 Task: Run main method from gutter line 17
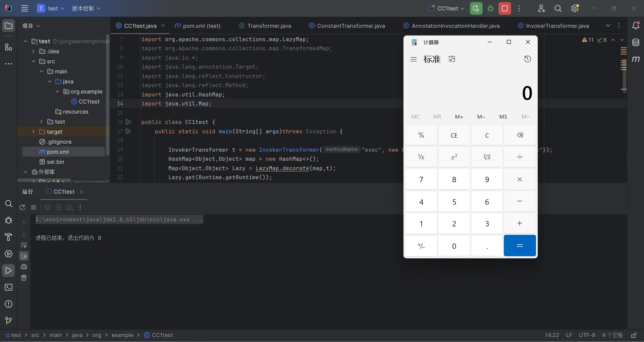pyautogui.click(x=128, y=131)
